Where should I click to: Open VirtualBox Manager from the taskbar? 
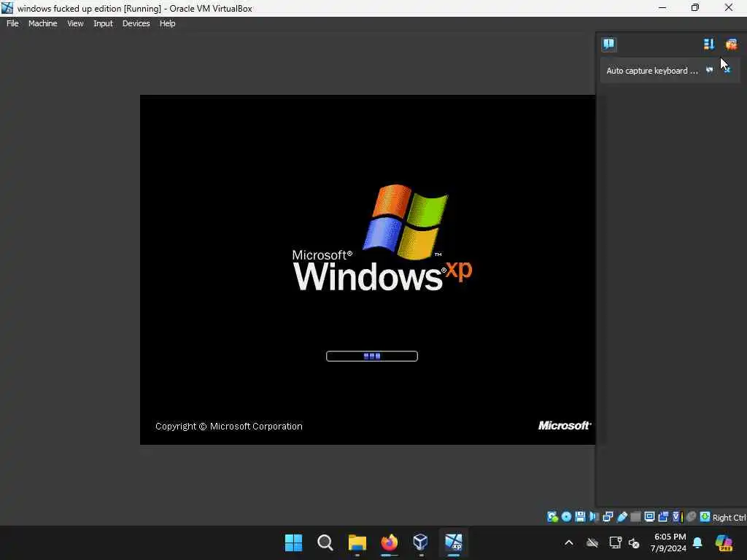click(421, 542)
